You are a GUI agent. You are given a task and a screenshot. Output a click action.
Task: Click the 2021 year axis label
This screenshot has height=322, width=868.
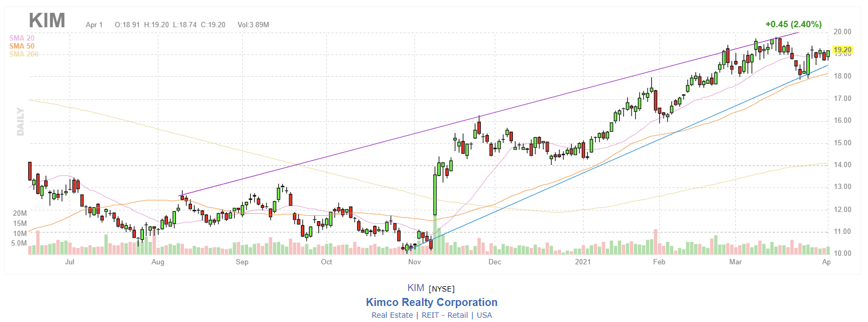click(x=583, y=262)
